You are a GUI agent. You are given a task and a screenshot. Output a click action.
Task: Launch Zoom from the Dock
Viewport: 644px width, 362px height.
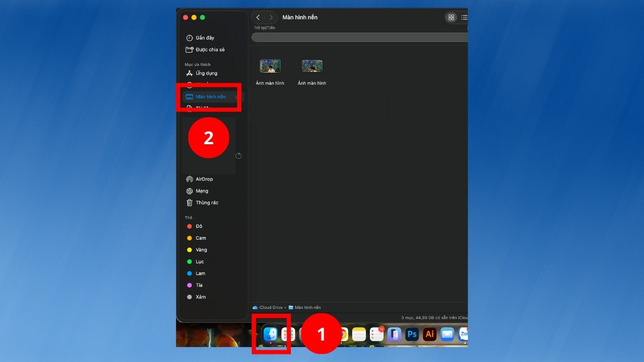pos(464,334)
